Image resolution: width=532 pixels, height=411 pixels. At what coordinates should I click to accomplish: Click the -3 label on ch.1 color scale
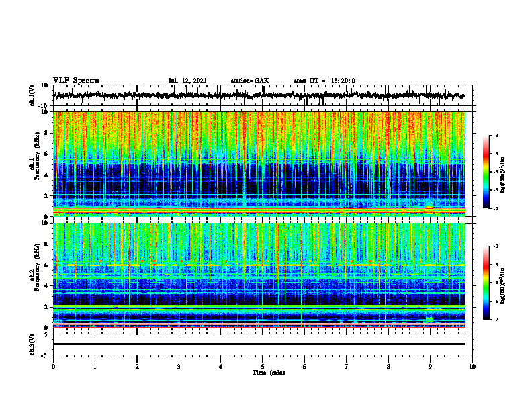click(x=496, y=135)
